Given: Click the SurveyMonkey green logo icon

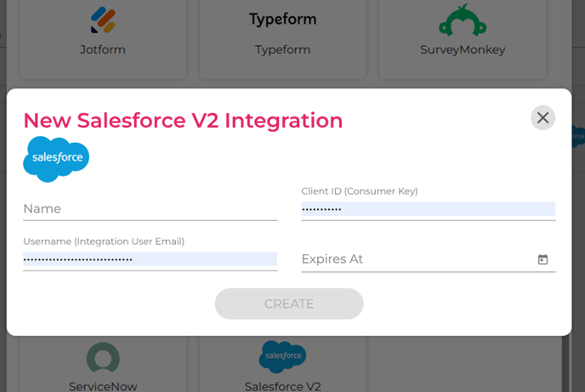Looking at the screenshot, I should [x=463, y=20].
